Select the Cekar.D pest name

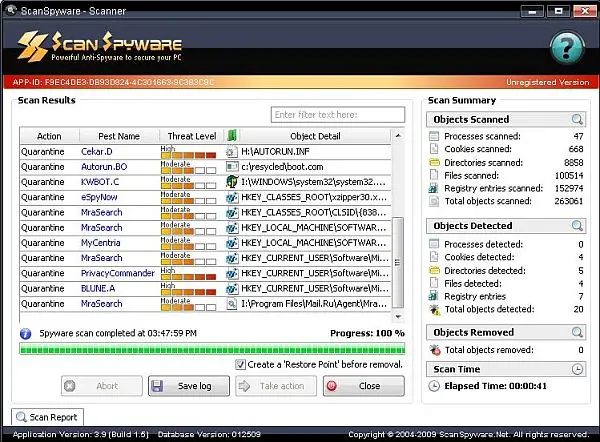tap(97, 152)
